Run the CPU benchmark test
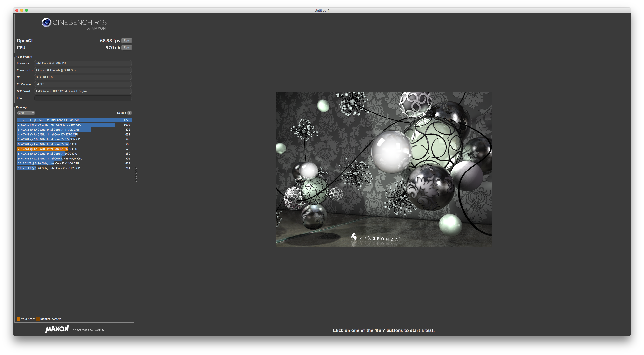The height and width of the screenshot is (355, 644). [x=127, y=47]
